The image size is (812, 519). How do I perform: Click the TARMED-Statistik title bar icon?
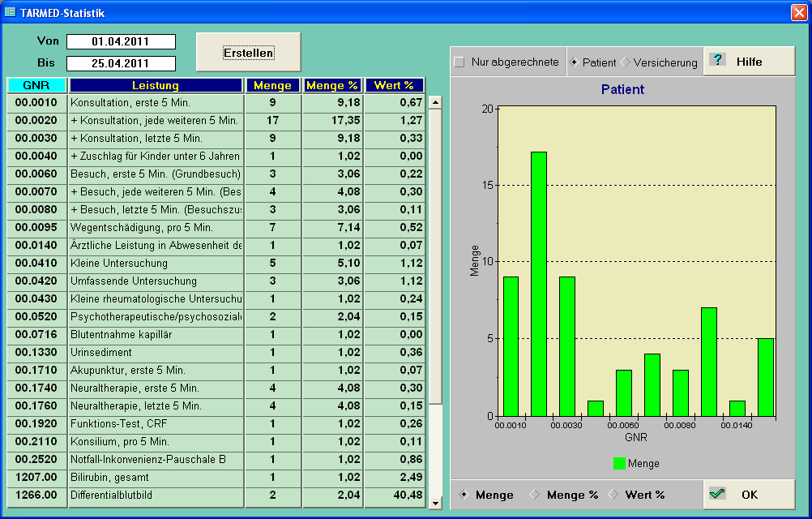click(x=10, y=12)
